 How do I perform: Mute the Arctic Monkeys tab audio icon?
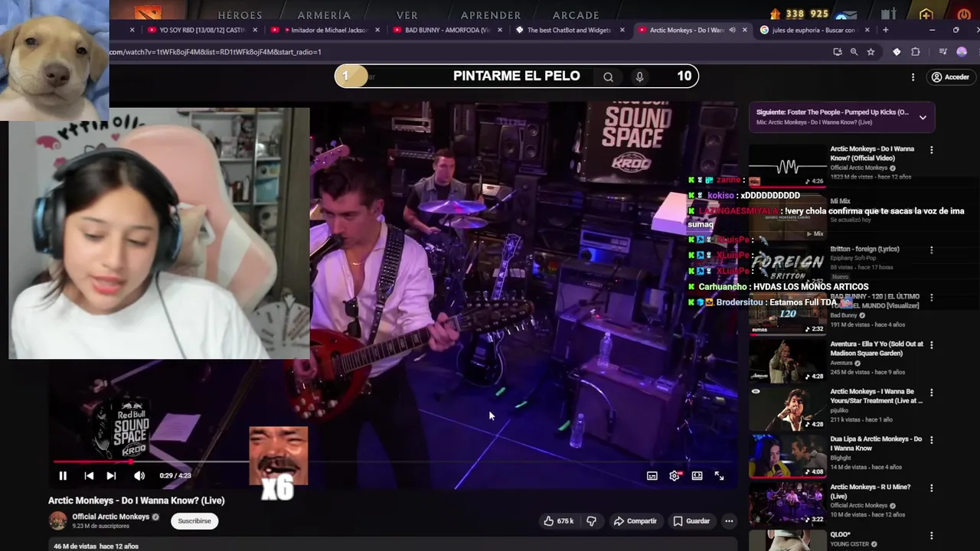click(x=732, y=31)
